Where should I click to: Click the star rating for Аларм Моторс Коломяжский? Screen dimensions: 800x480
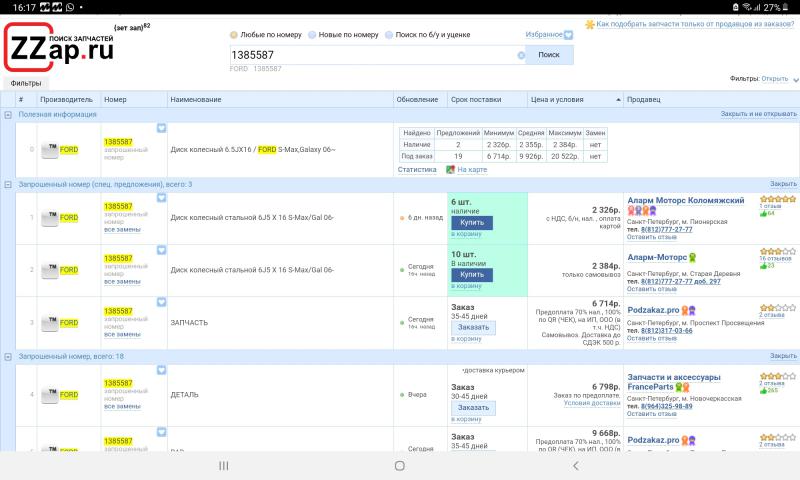778,199
